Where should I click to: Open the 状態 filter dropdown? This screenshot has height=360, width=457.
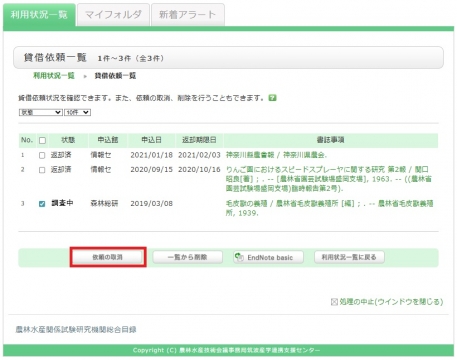click(41, 112)
